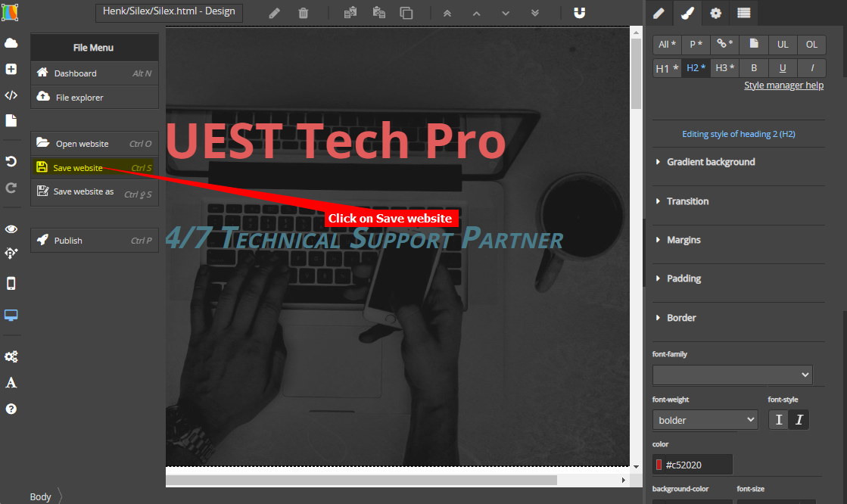Click the edit pencil toolbar icon
847x504 pixels.
(275, 13)
